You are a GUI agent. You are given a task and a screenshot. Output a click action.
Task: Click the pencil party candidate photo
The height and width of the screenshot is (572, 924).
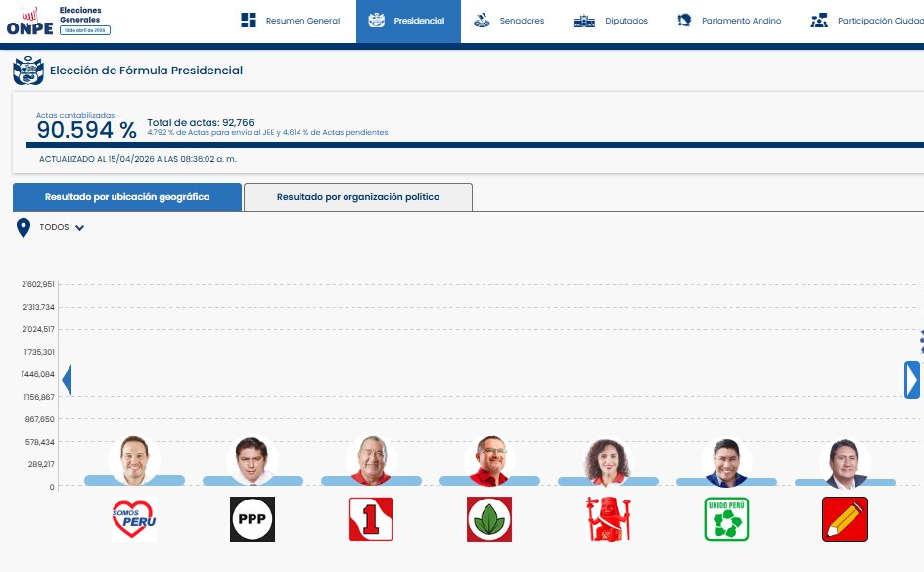coord(845,463)
